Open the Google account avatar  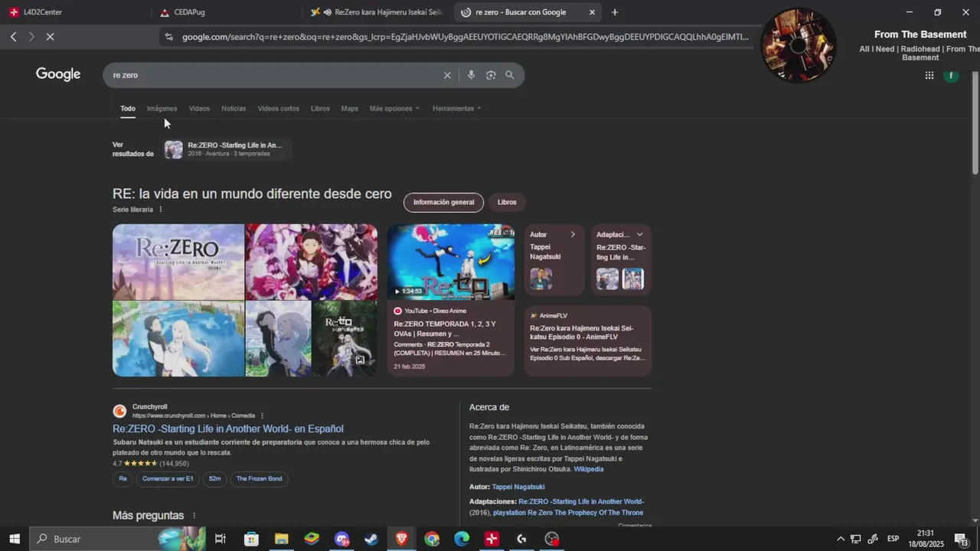tap(952, 75)
